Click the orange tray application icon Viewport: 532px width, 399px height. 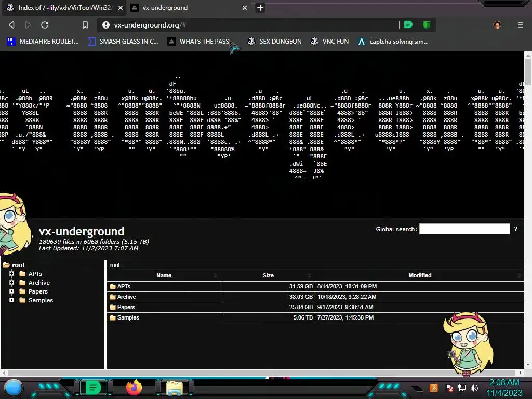click(434, 388)
